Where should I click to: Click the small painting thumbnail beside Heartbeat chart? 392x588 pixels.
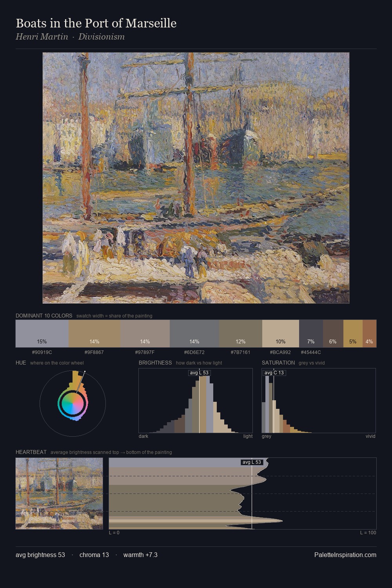[x=59, y=494]
